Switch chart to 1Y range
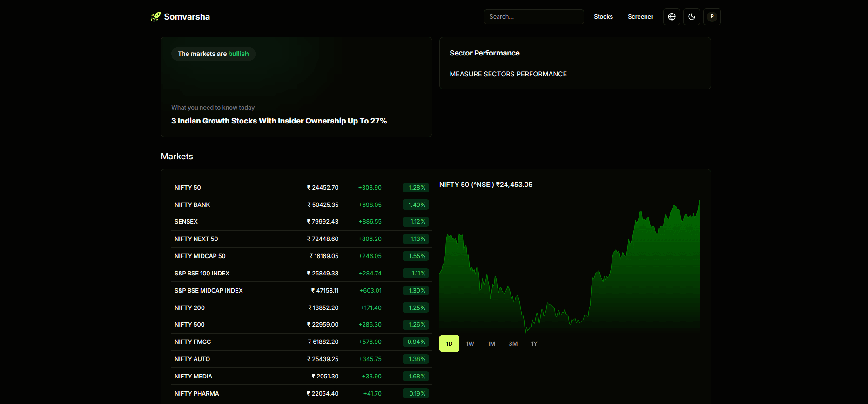The height and width of the screenshot is (404, 868). (x=534, y=343)
